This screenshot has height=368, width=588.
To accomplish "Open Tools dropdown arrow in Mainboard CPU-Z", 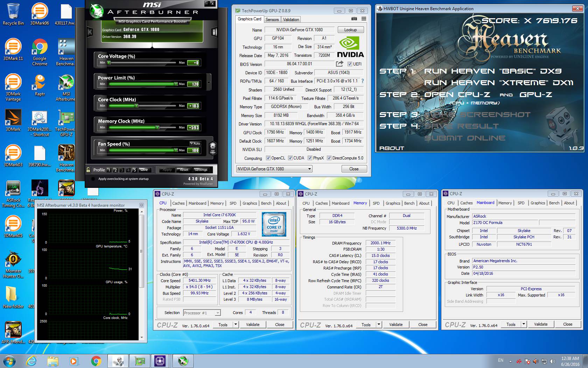I will pyautogui.click(x=524, y=324).
